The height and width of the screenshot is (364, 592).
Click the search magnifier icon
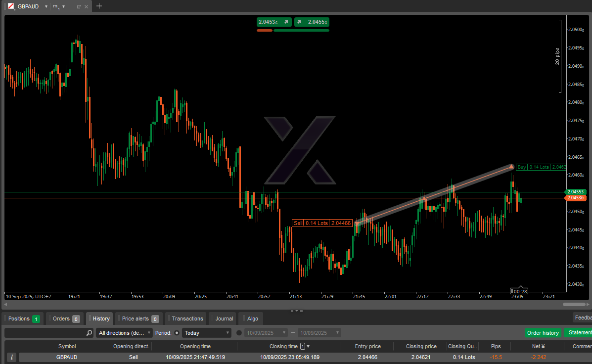click(x=89, y=333)
